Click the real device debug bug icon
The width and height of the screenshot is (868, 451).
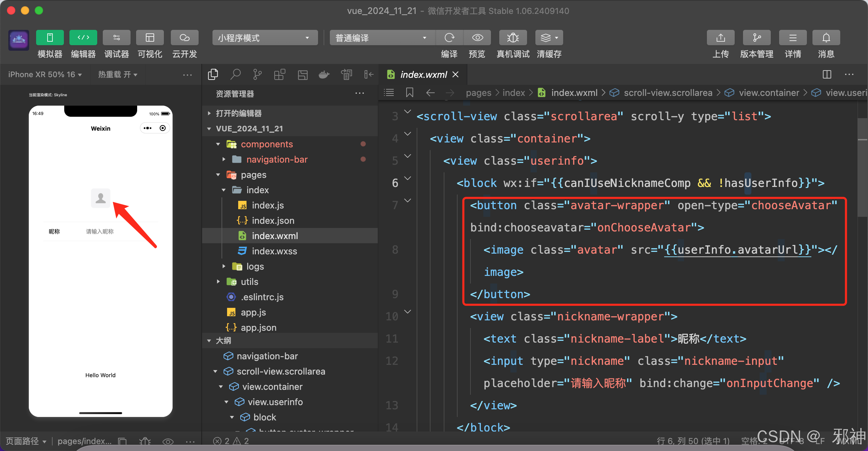(513, 38)
